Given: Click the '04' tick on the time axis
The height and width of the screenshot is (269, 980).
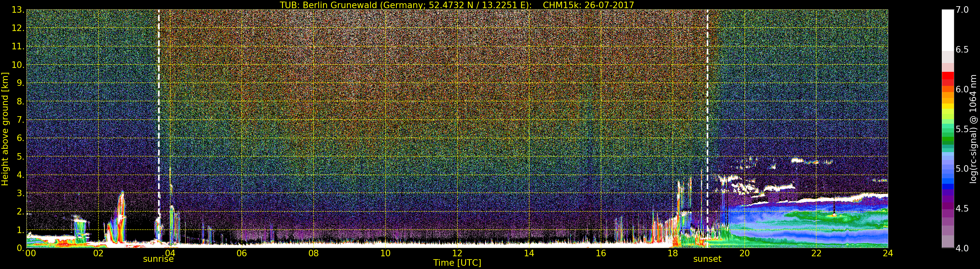Looking at the screenshot, I should [170, 253].
